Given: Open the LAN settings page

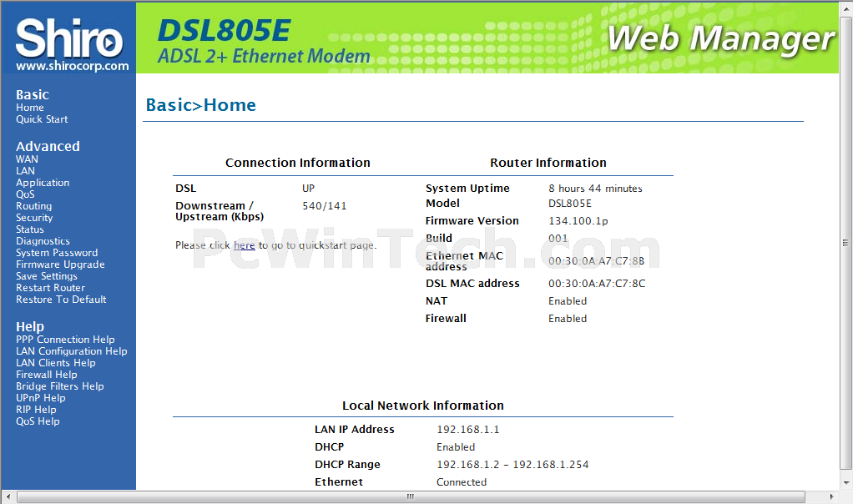Looking at the screenshot, I should (26, 171).
